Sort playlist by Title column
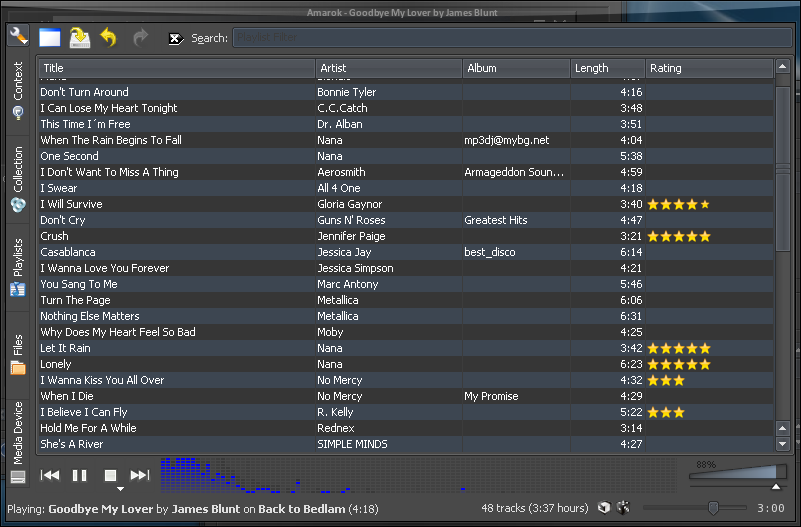 (x=177, y=68)
